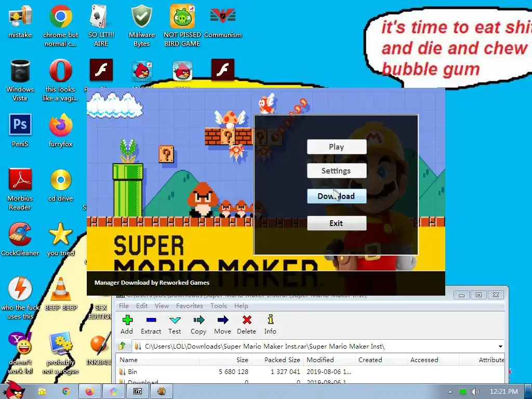Click the Chrome icon in the taskbar
This screenshot has width=532, height=399.
66,392
